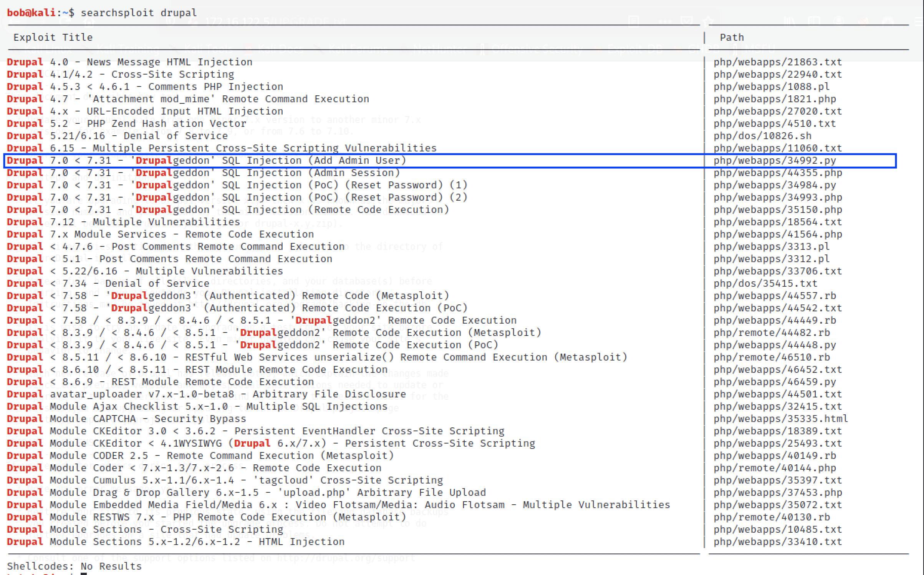The height and width of the screenshot is (575, 924).
Task: Select Drupalgeddon 'Reset Password (1)' row
Action: click(x=237, y=185)
